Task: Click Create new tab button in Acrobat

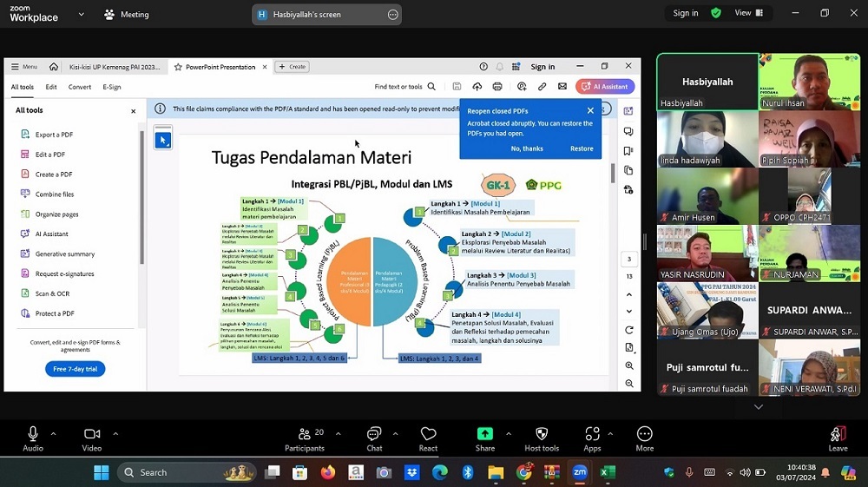Action: pos(293,66)
